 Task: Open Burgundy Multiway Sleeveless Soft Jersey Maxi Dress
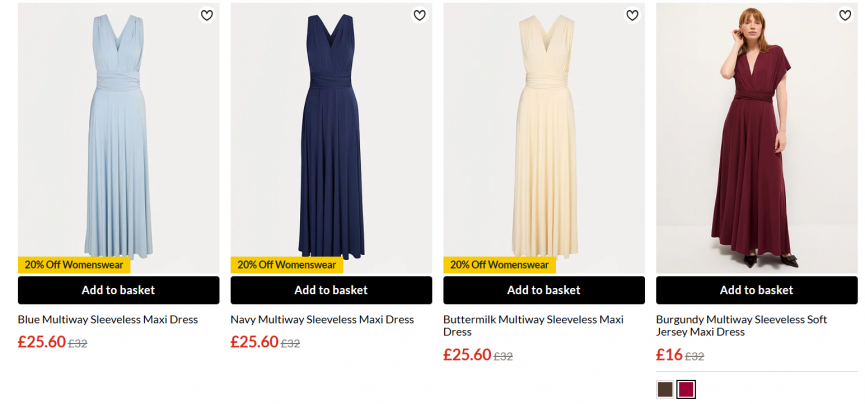click(x=741, y=325)
